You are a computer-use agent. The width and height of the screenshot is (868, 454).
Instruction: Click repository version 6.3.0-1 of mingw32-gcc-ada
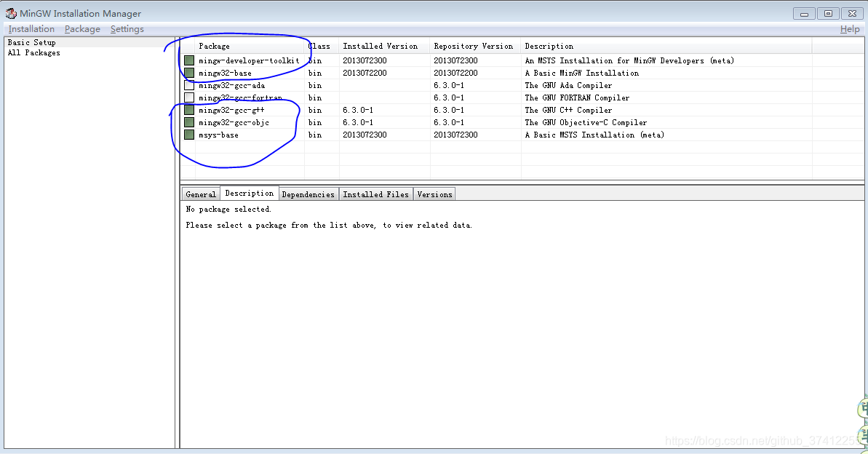click(x=449, y=85)
